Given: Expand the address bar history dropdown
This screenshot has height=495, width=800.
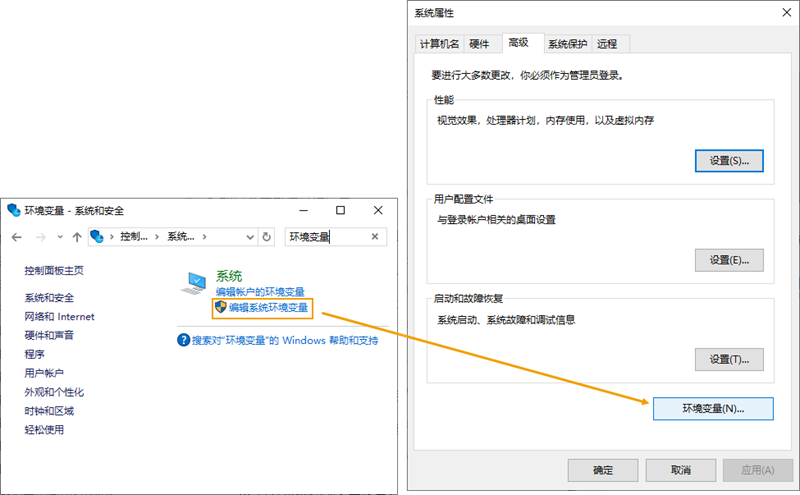Looking at the screenshot, I should (249, 237).
